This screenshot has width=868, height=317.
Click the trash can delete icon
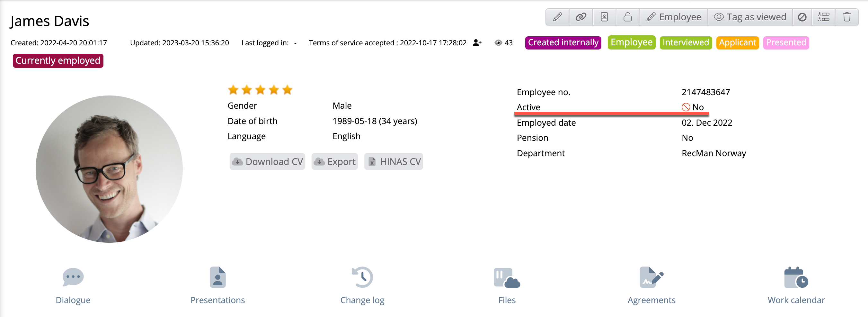[847, 17]
